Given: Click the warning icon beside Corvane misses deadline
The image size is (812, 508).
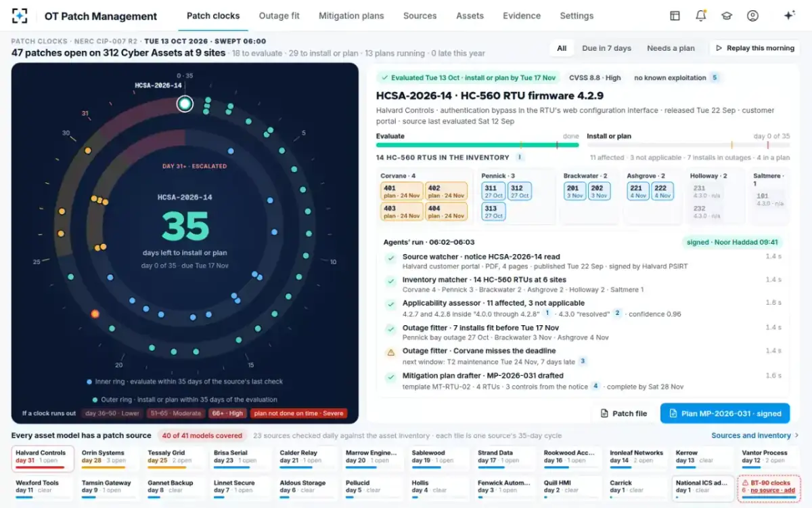Looking at the screenshot, I should [390, 352].
